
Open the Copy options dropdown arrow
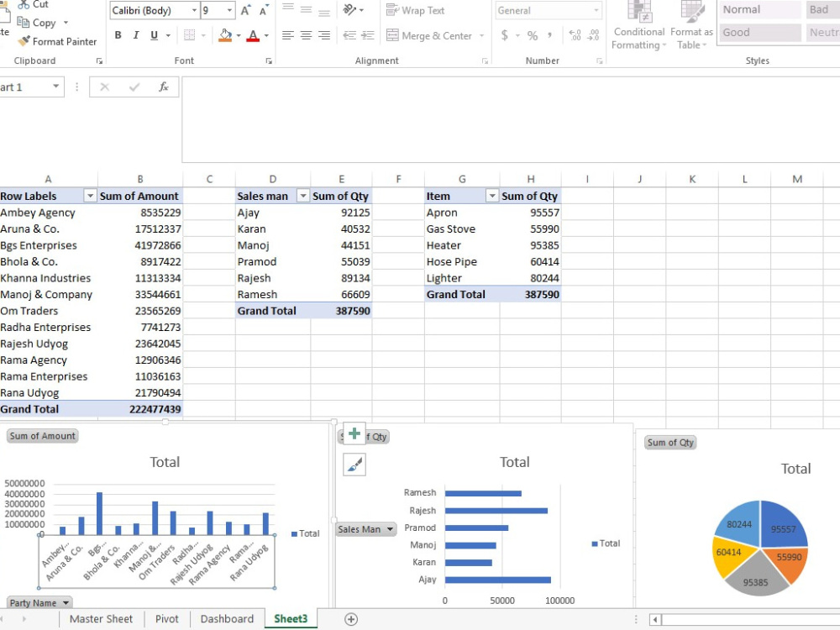point(66,23)
